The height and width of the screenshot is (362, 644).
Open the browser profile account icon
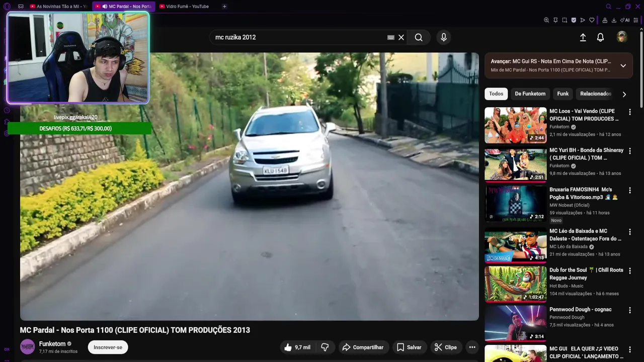click(605, 20)
